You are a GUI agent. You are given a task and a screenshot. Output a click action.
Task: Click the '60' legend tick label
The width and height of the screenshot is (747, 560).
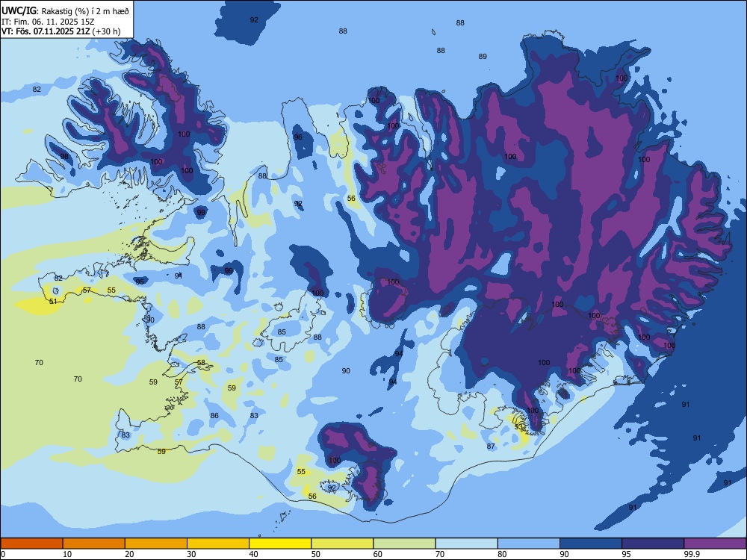pos(378,554)
